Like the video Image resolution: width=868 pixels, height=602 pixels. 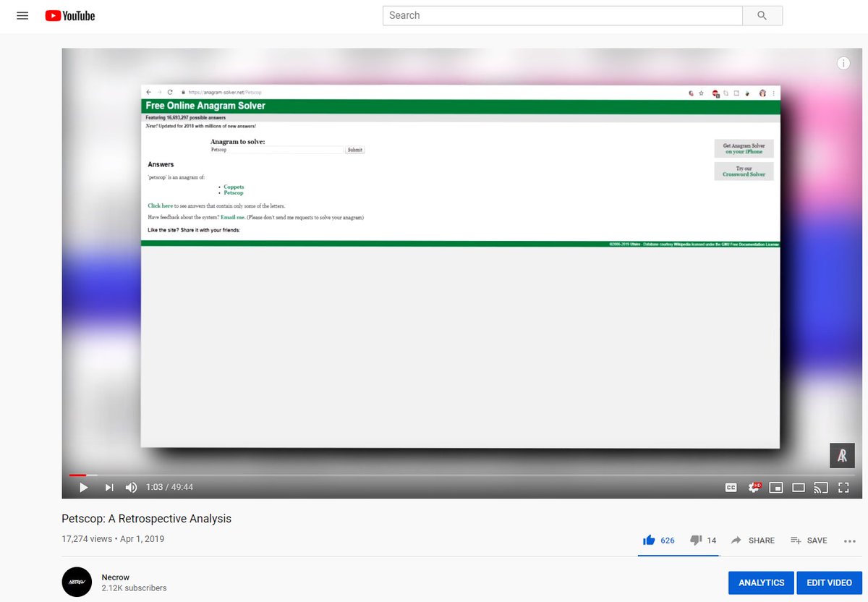tap(650, 540)
